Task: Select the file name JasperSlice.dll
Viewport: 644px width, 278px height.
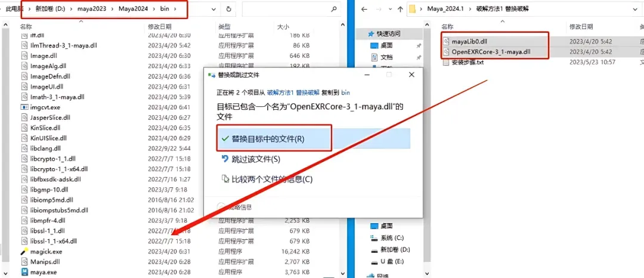Action: point(50,117)
